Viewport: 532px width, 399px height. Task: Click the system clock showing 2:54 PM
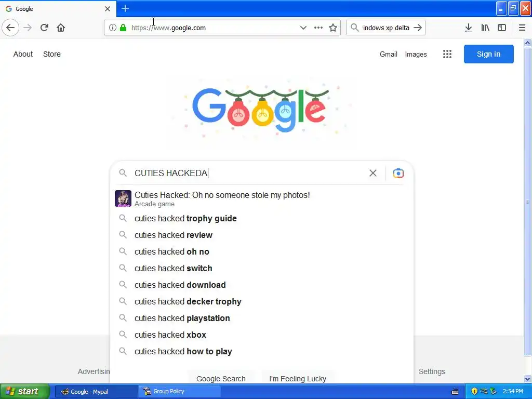click(513, 392)
